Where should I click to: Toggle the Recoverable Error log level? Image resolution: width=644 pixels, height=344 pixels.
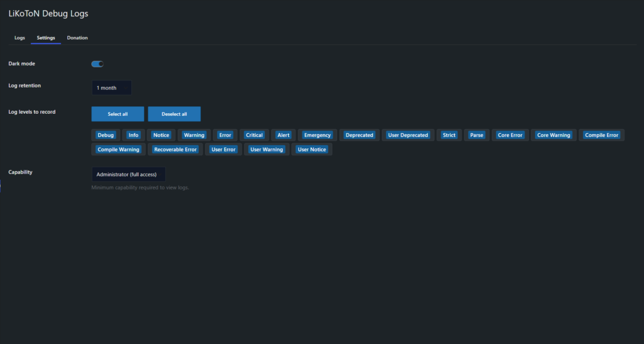point(175,150)
